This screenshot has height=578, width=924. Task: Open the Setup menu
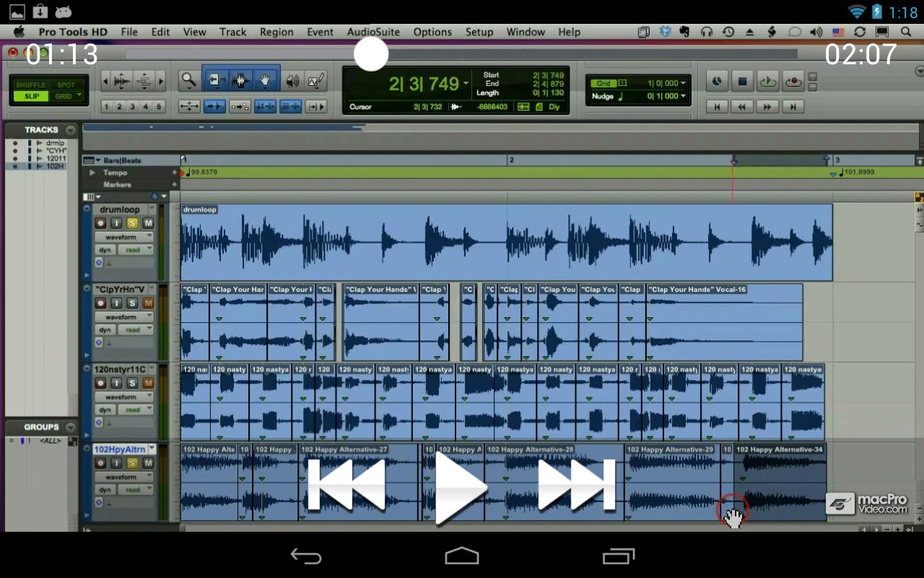click(479, 32)
